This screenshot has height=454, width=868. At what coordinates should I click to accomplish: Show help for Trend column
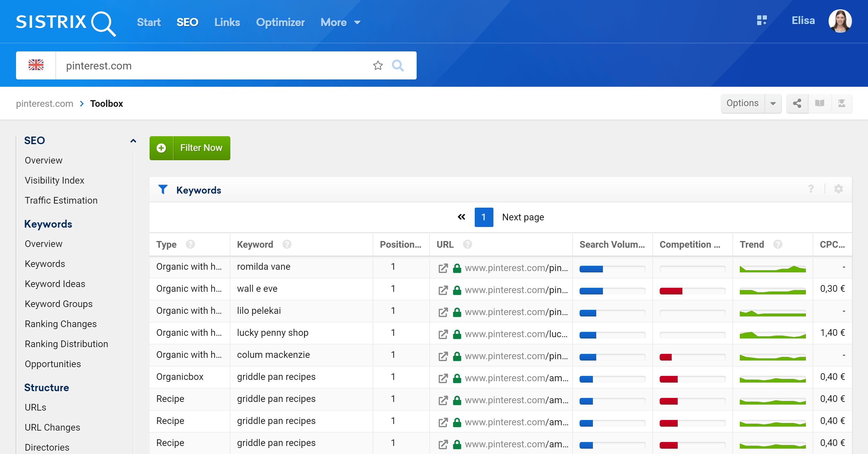(778, 244)
